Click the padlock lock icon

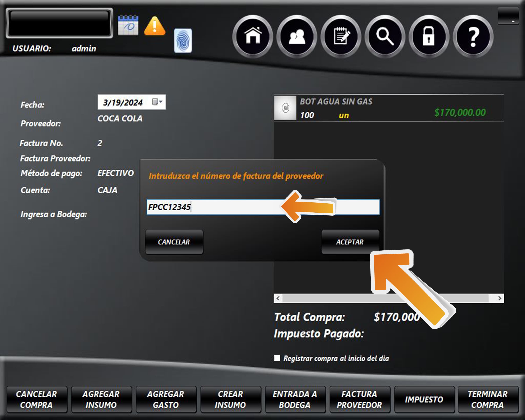pyautogui.click(x=429, y=36)
